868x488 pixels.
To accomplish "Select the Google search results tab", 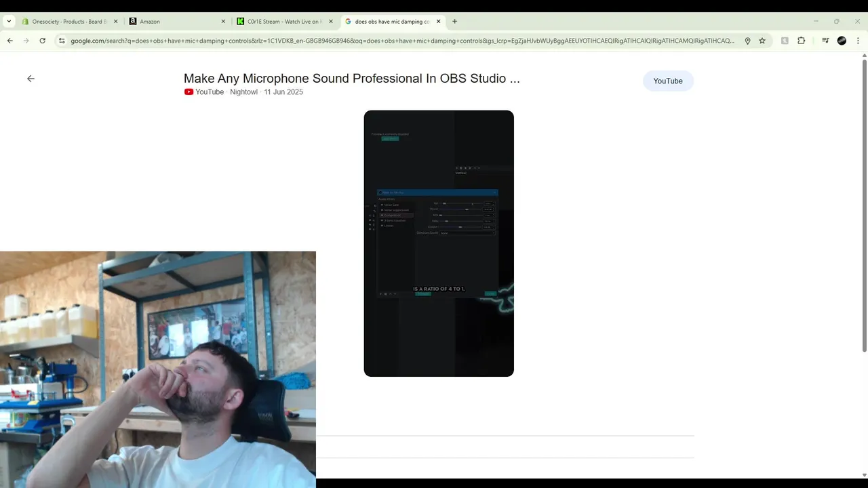I will coord(393,22).
